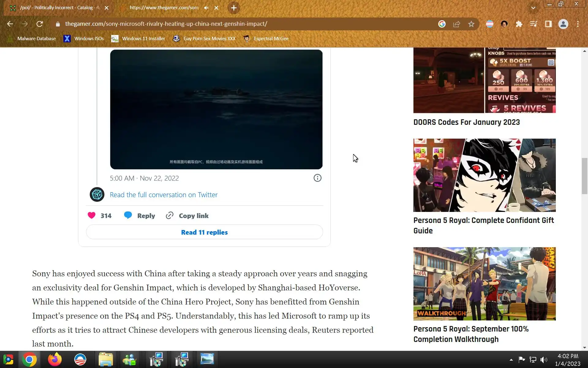The width and height of the screenshot is (588, 368).
Task: Click the page vertical scrollbar thumb
Action: pyautogui.click(x=584, y=176)
